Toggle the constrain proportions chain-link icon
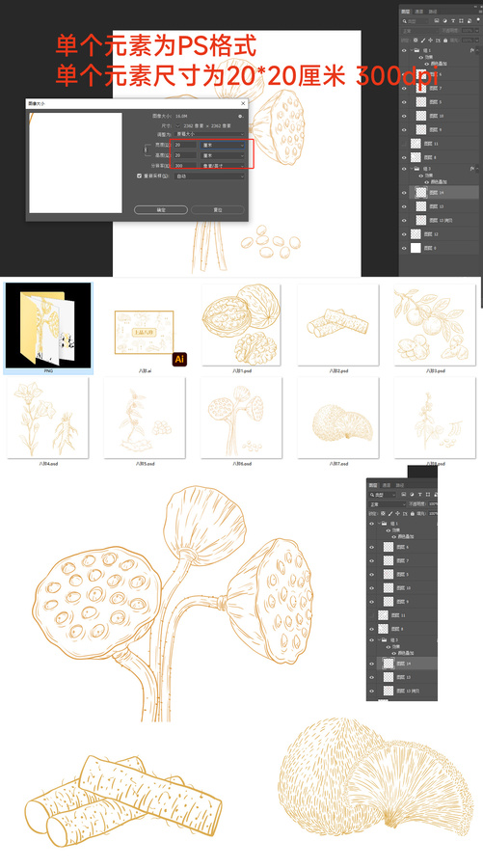 click(146, 149)
